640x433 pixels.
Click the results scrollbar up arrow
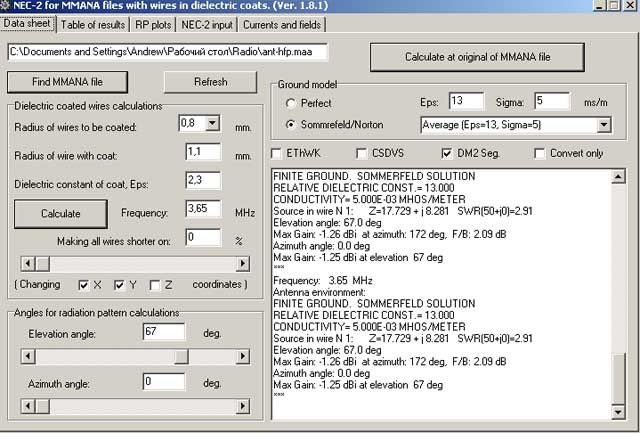pyautogui.click(x=618, y=176)
